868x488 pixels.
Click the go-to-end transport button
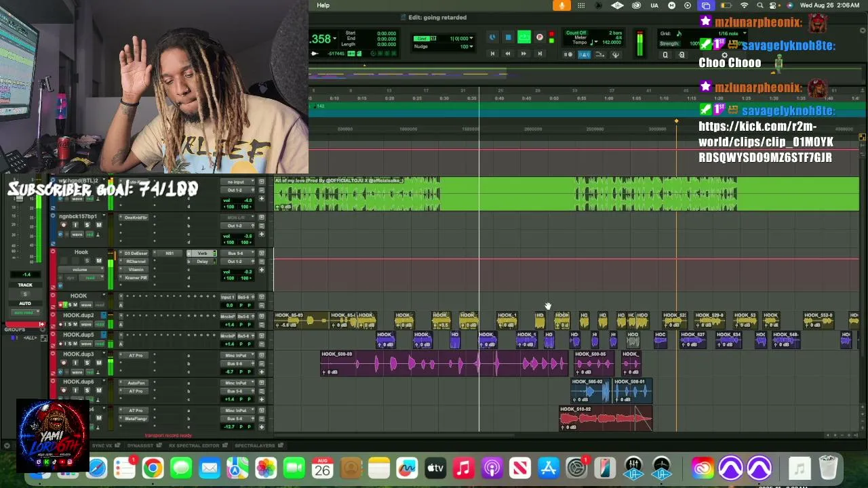(539, 54)
